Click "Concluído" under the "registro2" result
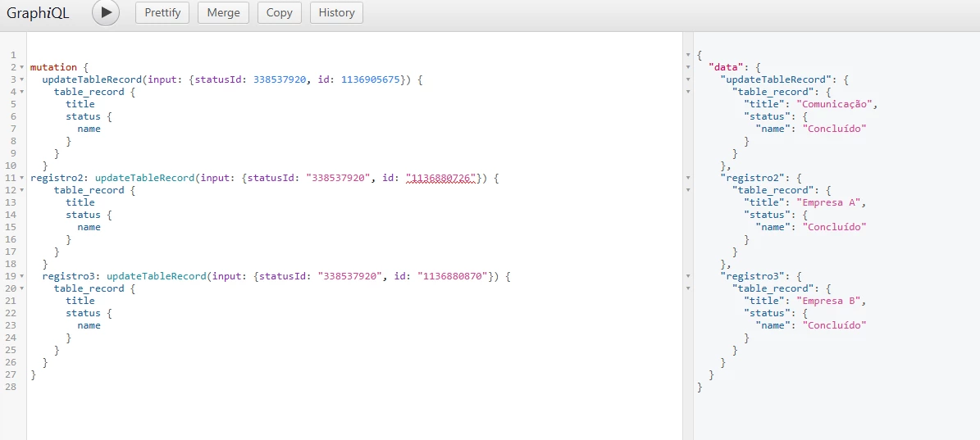This screenshot has height=440, width=980. coord(834,227)
